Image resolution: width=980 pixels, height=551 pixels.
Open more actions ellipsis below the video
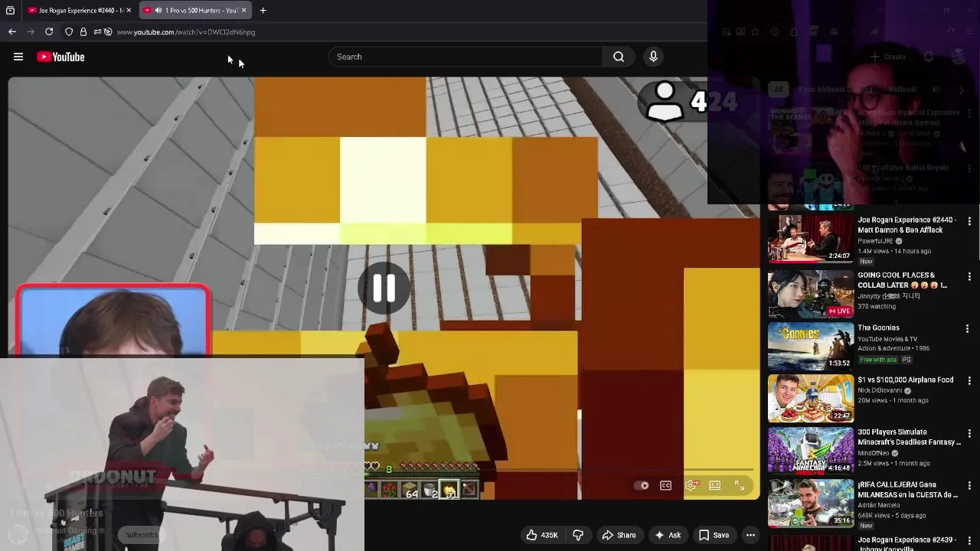[750, 535]
